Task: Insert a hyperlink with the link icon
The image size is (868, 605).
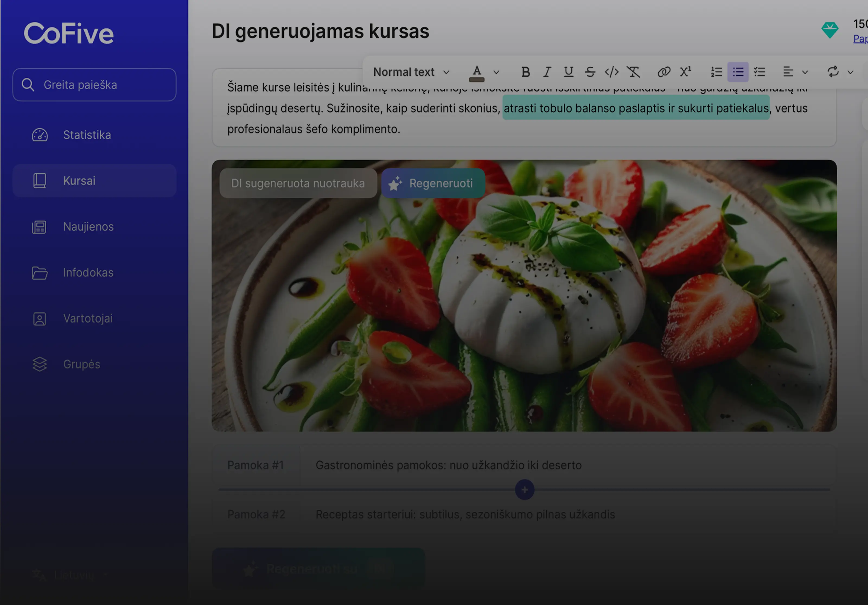Action: coord(663,72)
